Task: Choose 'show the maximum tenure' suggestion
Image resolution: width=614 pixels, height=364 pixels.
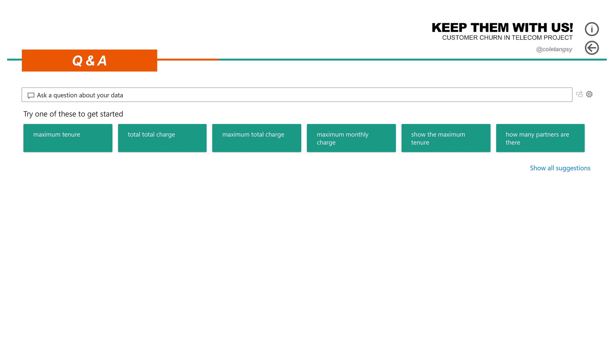Action: 446,138
